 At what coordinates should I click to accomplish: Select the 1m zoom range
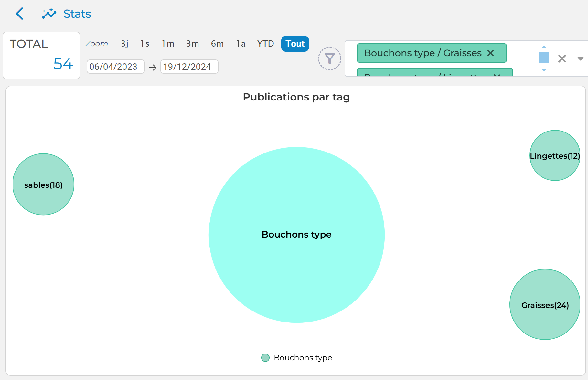[x=168, y=44]
